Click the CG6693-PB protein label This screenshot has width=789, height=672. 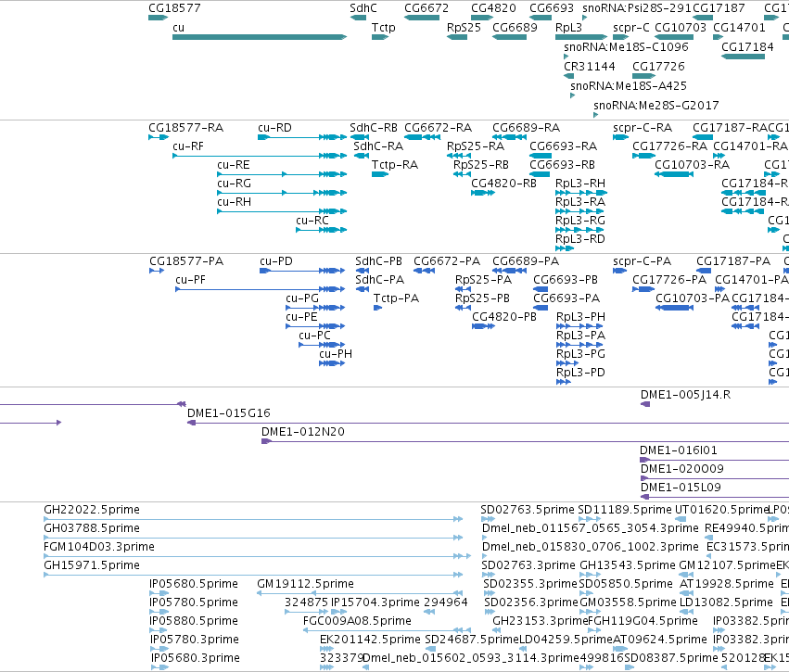tap(566, 280)
